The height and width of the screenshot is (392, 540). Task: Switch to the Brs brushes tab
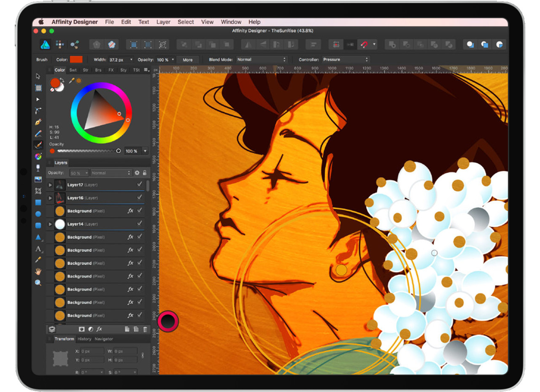98,70
